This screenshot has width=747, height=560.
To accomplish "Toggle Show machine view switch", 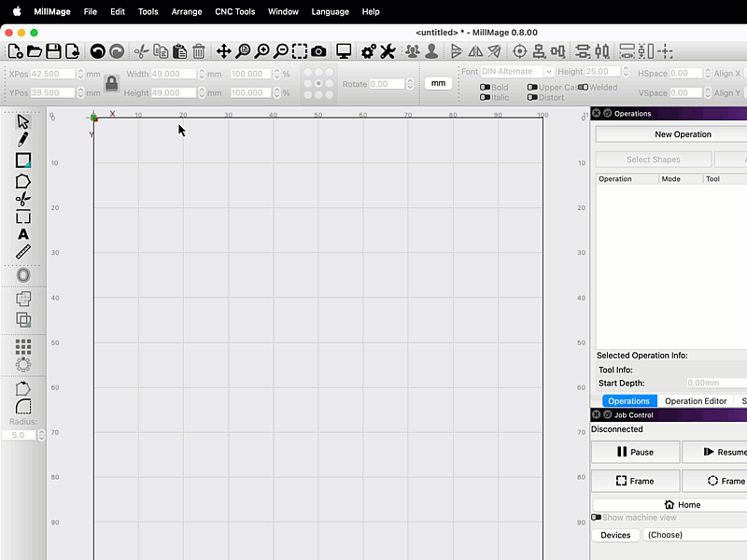I will click(597, 517).
